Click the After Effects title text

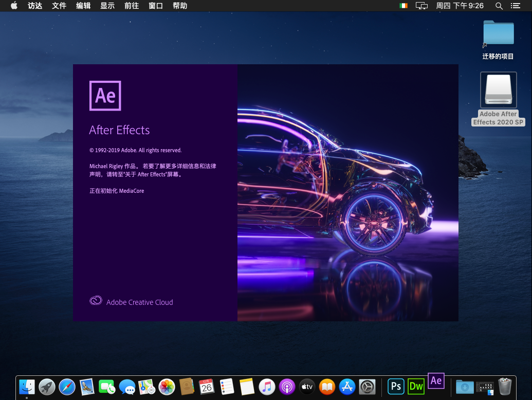point(119,130)
